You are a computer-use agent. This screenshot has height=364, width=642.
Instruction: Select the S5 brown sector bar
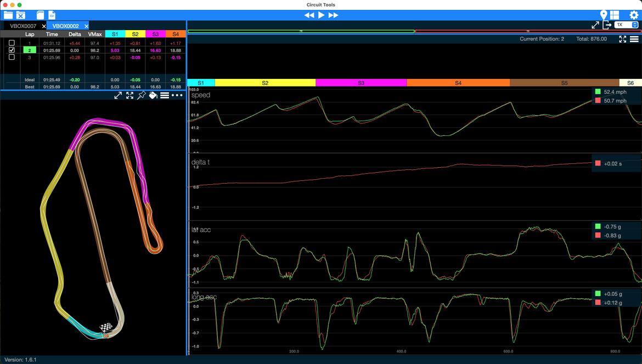point(564,83)
